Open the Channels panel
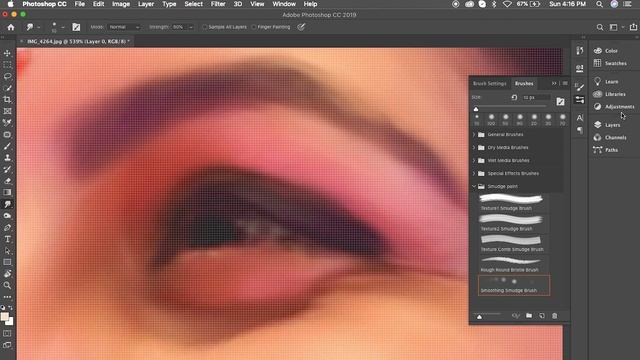Screen dimensions: 640x360 [611, 138]
